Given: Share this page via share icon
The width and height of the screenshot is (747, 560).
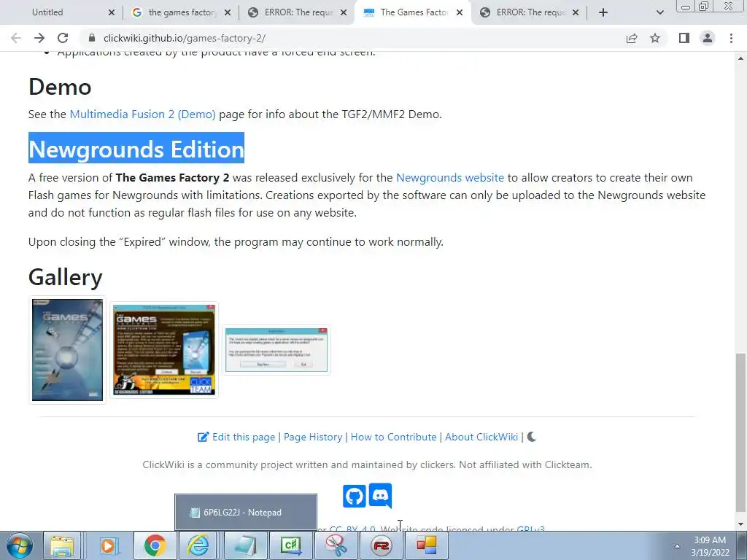Looking at the screenshot, I should click(x=632, y=38).
